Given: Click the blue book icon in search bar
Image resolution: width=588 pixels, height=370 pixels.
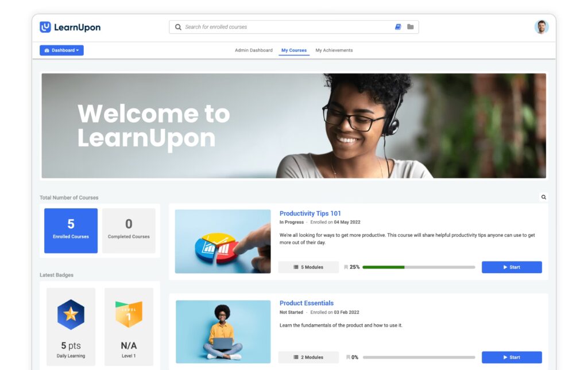Looking at the screenshot, I should click(398, 27).
